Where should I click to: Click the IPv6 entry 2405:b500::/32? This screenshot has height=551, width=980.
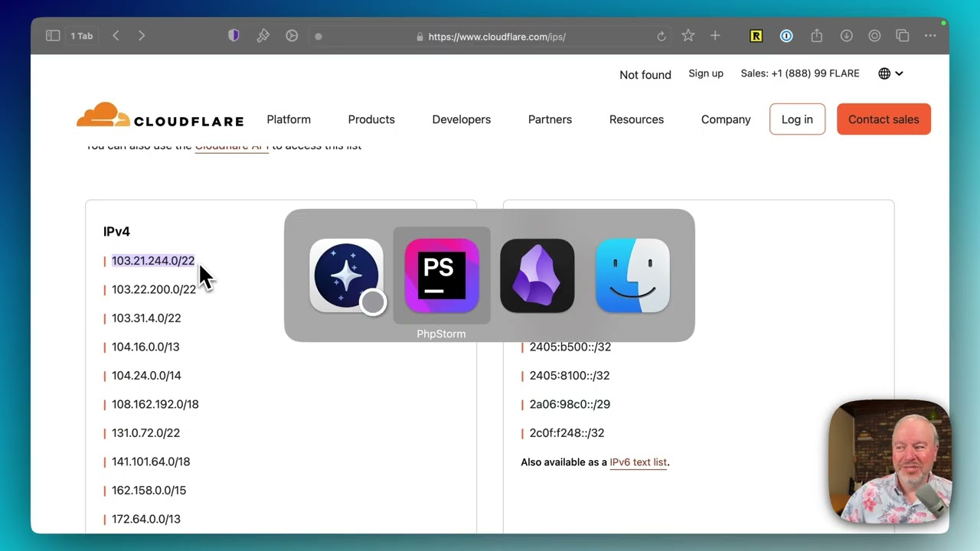click(570, 347)
